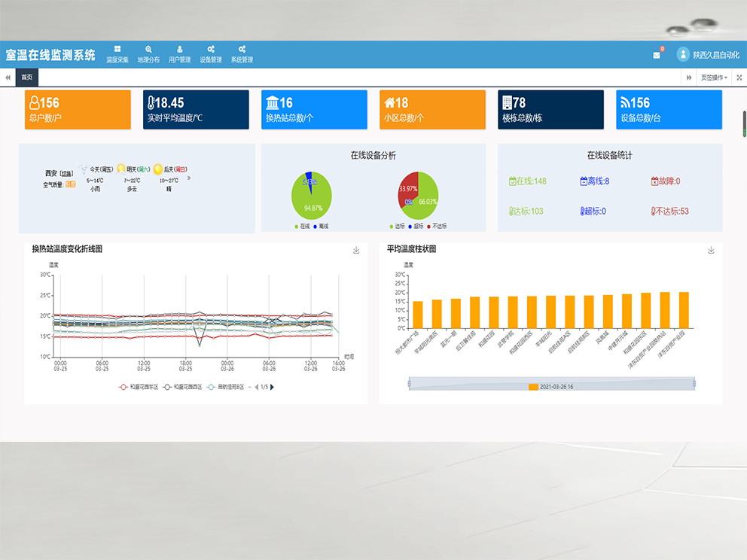Toggle the 超标 legend in compliance pie chart
Screen dimensions: 747x560
(x=416, y=227)
